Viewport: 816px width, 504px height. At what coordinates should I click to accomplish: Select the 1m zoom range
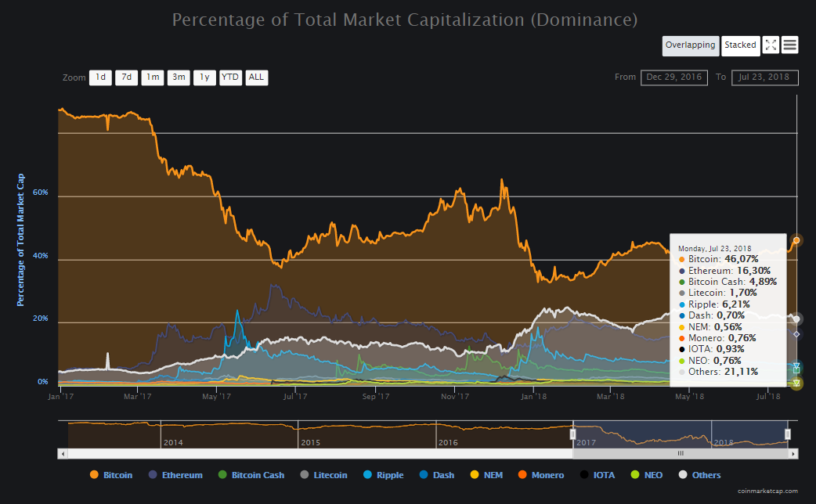(x=153, y=77)
